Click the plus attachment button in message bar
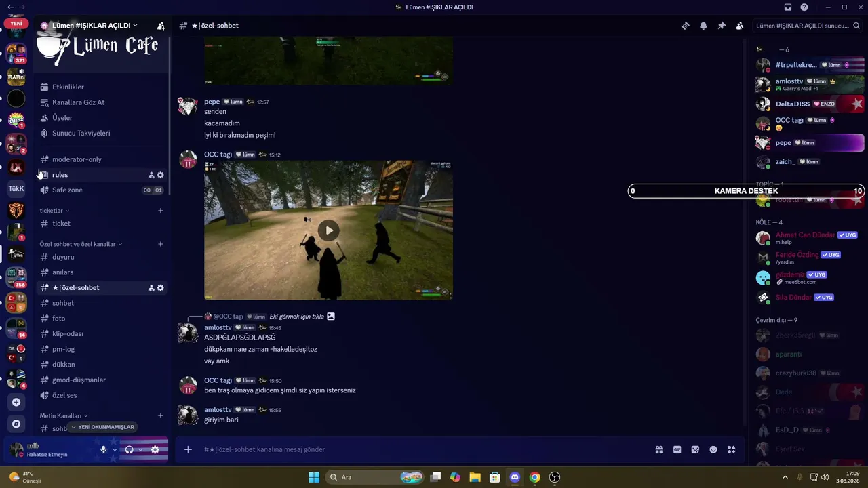 click(x=188, y=449)
